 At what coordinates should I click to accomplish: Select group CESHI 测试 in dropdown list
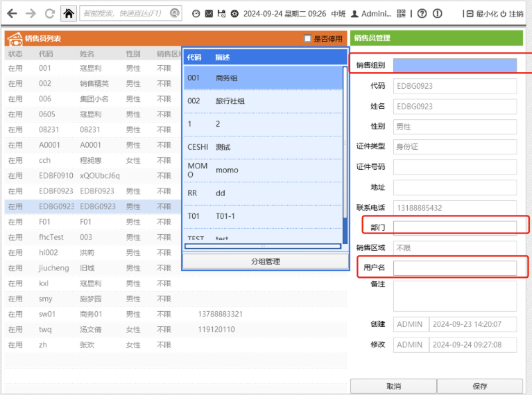click(x=263, y=147)
